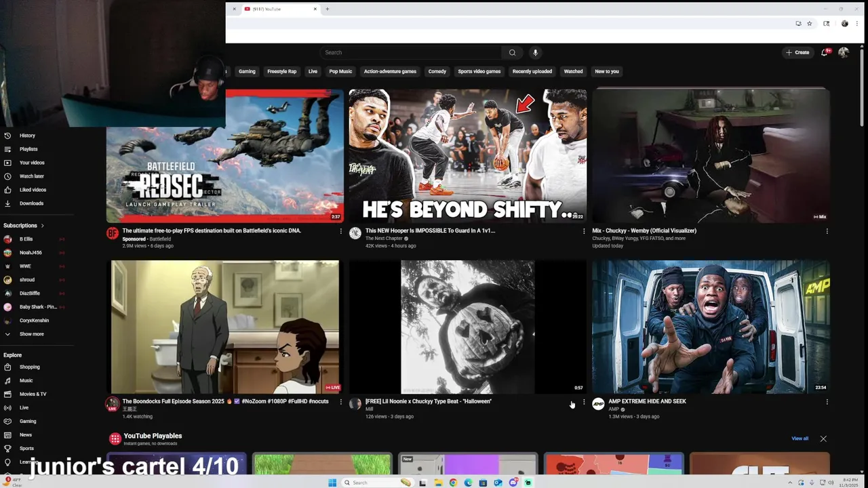Viewport: 868px width, 488px height.
Task: Open Shopping under Explore
Action: click(x=29, y=367)
